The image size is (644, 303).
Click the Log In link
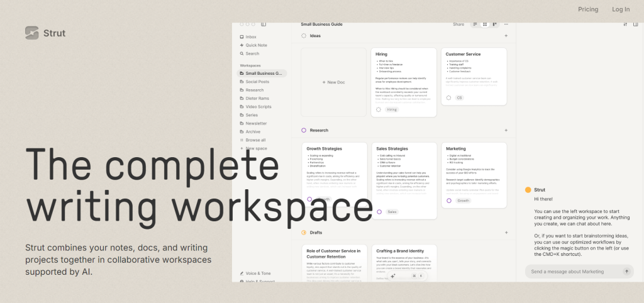[x=621, y=9]
